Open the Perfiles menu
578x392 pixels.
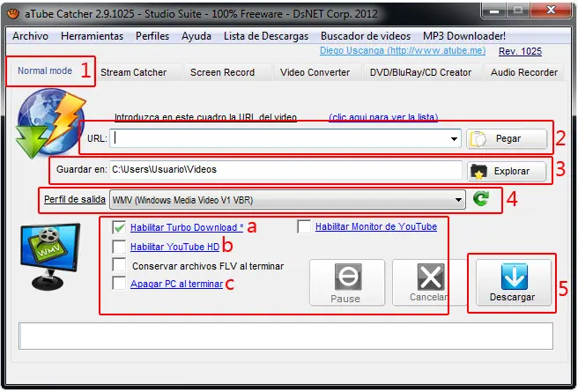[152, 36]
